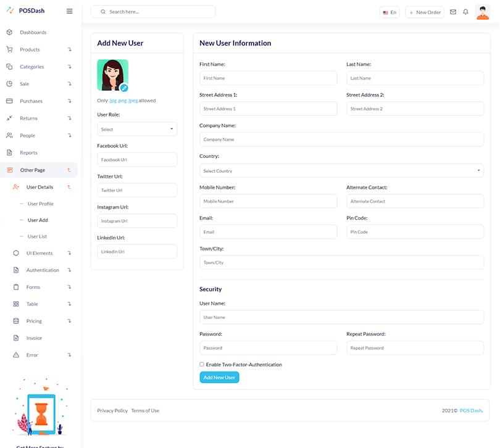
Task: Select User List in sidebar submenu
Action: [x=37, y=236]
